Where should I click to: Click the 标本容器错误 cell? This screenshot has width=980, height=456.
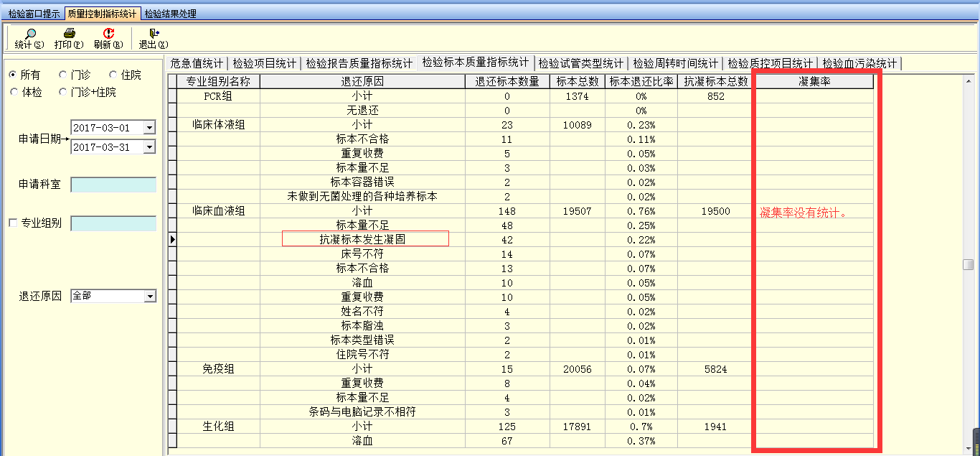click(362, 182)
